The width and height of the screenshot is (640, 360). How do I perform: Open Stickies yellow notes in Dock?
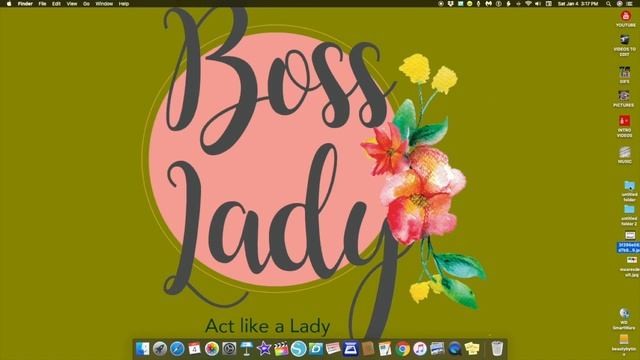coord(472,349)
